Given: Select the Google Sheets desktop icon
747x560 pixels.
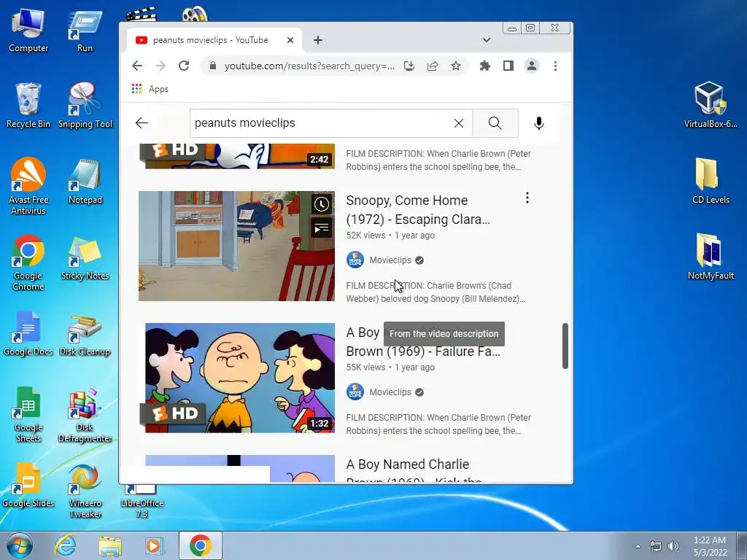Looking at the screenshot, I should [x=28, y=414].
